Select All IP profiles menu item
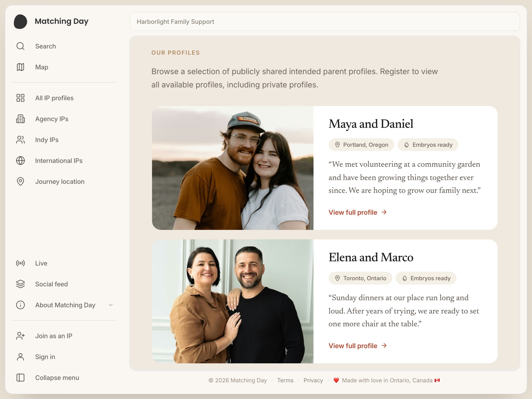Viewport: 532px width, 399px height. 64,98
